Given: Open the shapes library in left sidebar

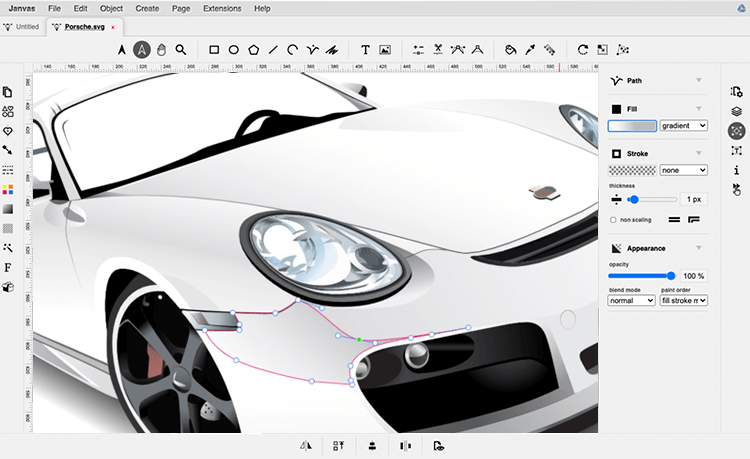Looking at the screenshot, I should 8,111.
